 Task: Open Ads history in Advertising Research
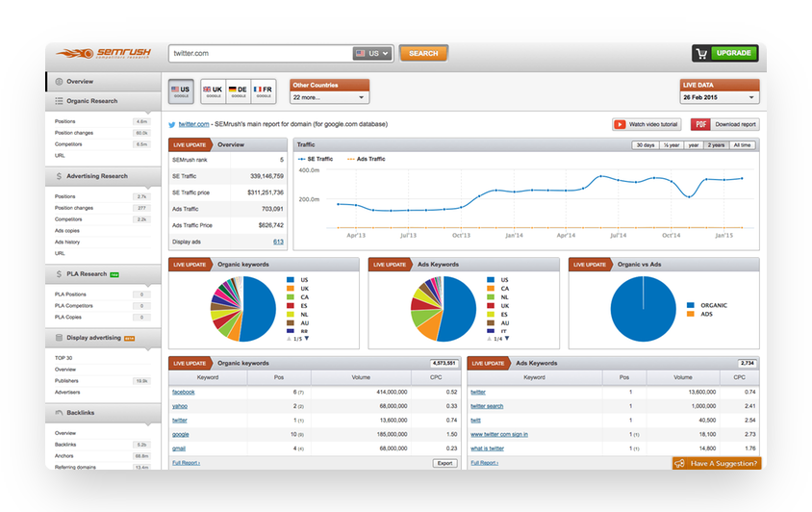coord(67,242)
